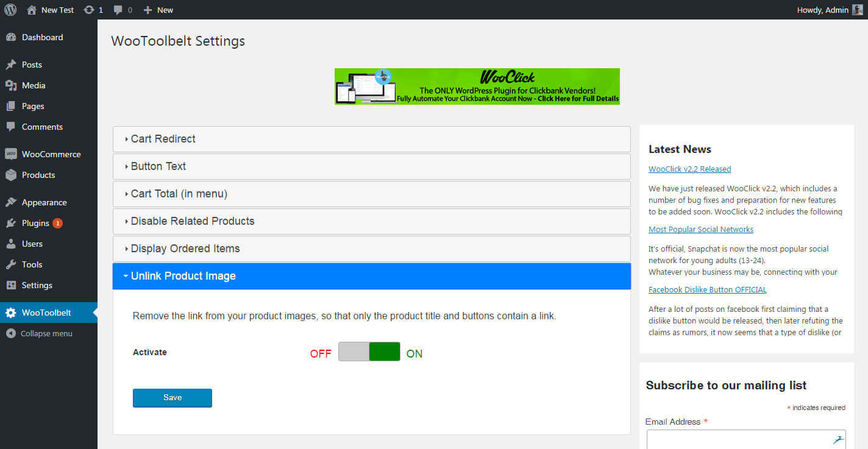Collapse the Unlink Product Image section
This screenshot has height=449, width=868.
click(x=372, y=276)
